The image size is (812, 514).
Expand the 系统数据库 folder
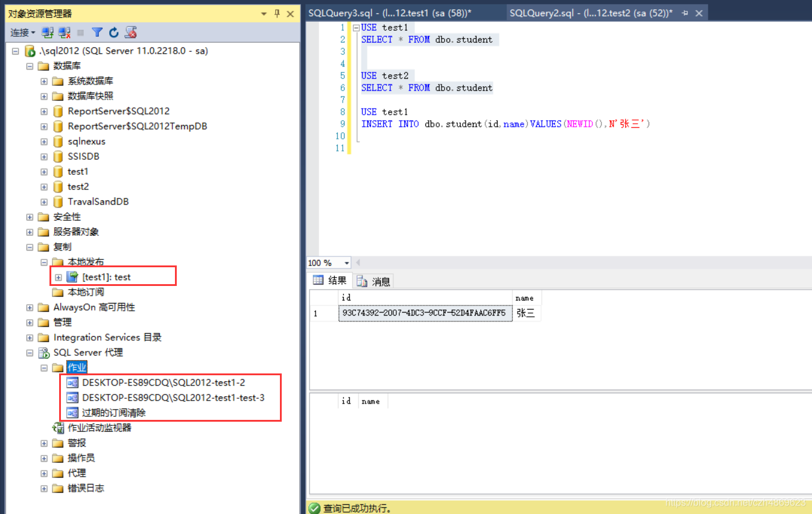coord(44,81)
